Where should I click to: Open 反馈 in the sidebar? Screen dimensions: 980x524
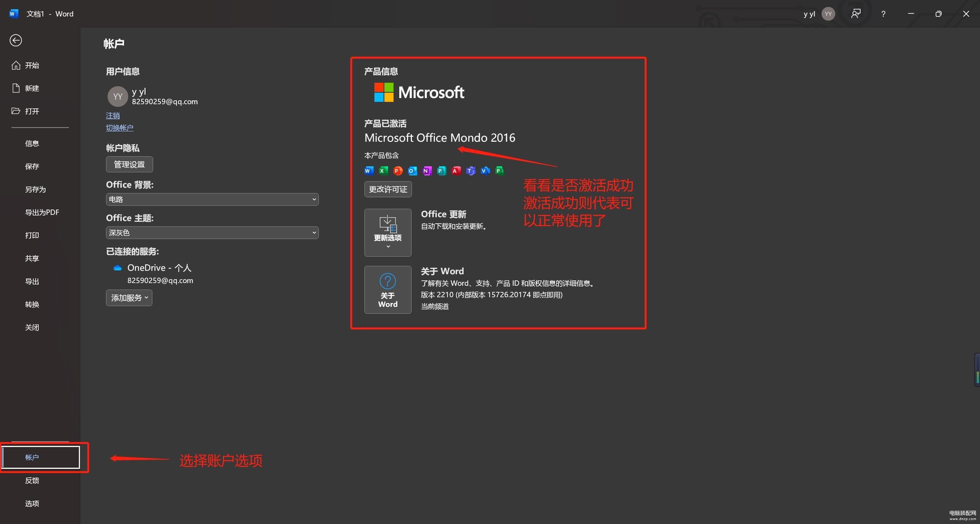click(x=32, y=480)
